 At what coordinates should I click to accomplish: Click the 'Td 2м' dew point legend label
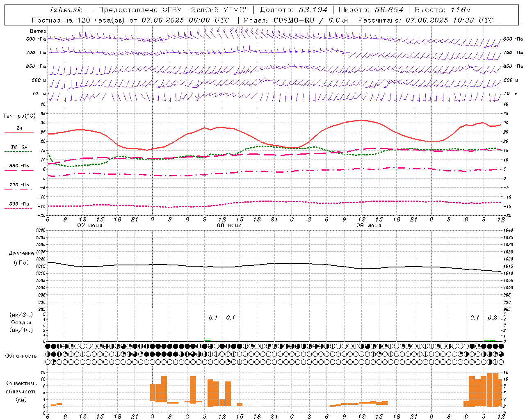[x=19, y=147]
